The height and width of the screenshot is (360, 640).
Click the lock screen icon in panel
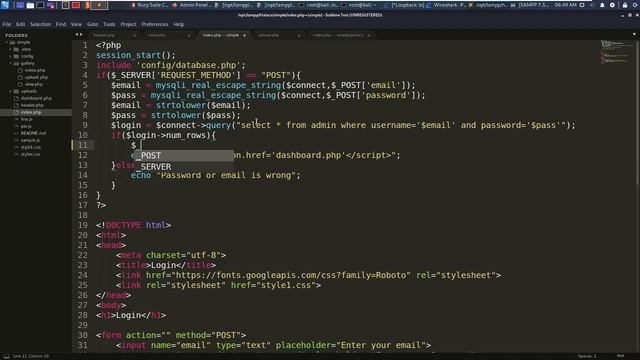624,5
